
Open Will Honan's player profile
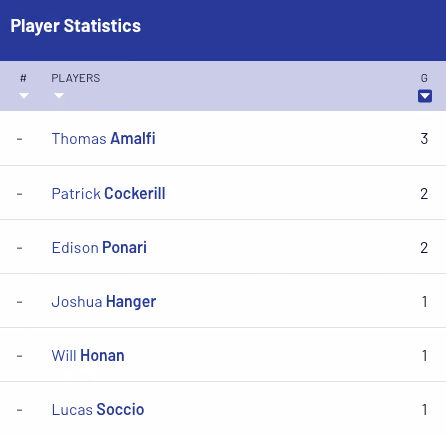pos(88,356)
